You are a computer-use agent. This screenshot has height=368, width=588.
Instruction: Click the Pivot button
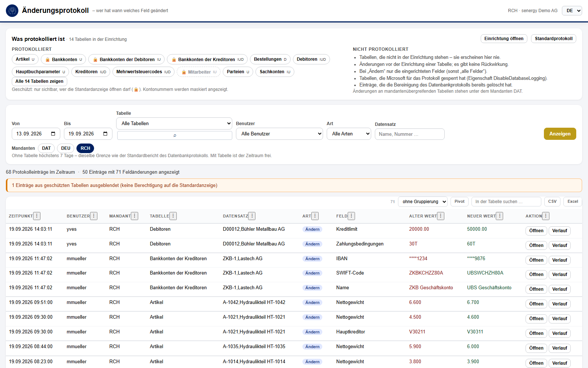459,201
